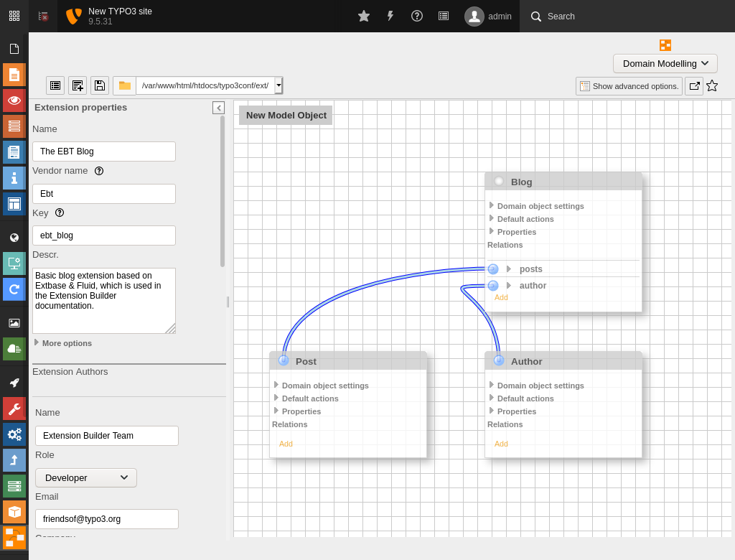Expand the author relation in Blog
This screenshot has height=560, width=735.
click(509, 286)
